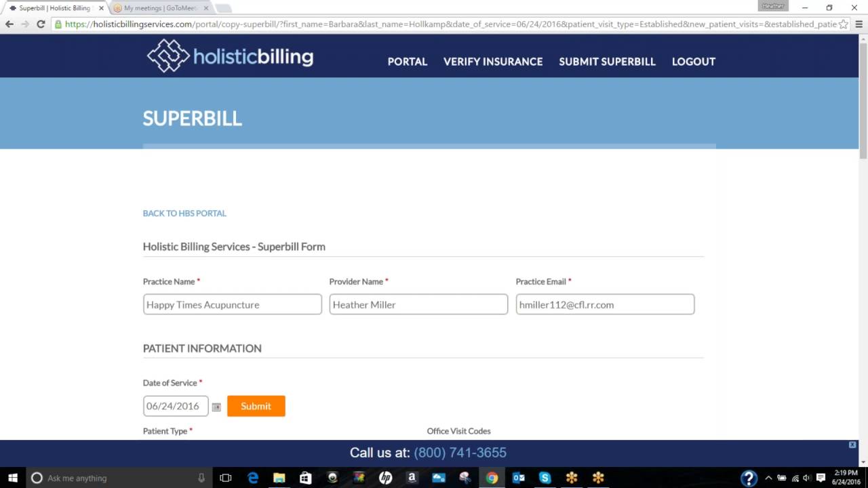Click the Google Chrome taskbar icon
Viewport: 868px width, 488px height.
(492, 478)
